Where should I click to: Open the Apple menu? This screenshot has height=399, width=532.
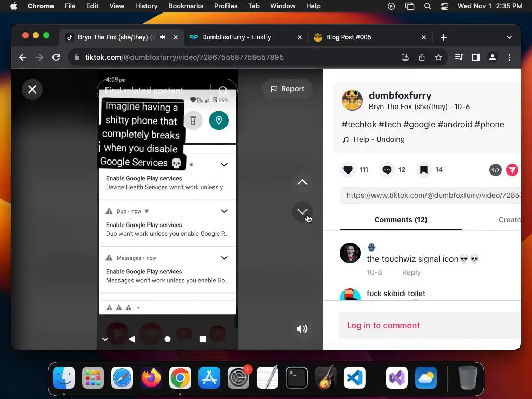14,6
